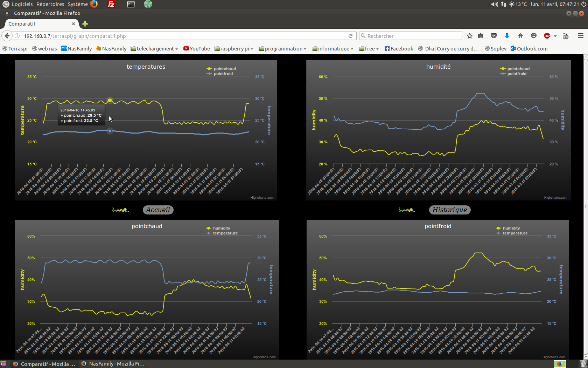The image size is (588, 368).
Task: Open the Firefox downloads arrow
Action: tap(507, 36)
